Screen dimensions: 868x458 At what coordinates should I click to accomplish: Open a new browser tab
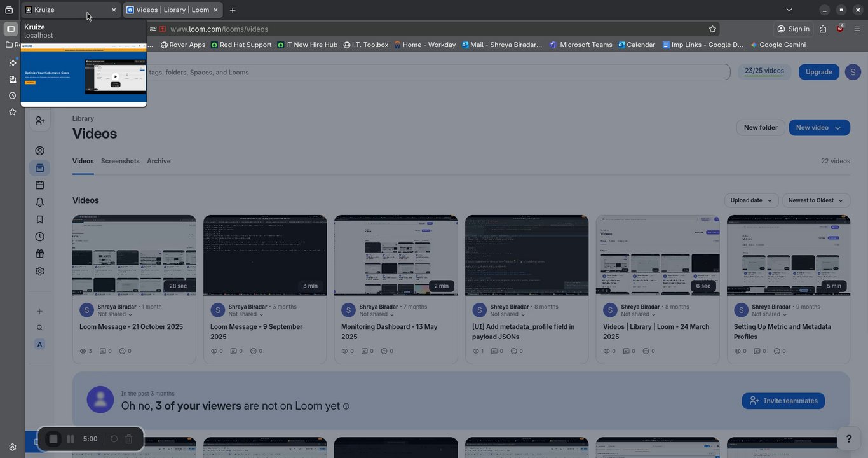pos(233,10)
